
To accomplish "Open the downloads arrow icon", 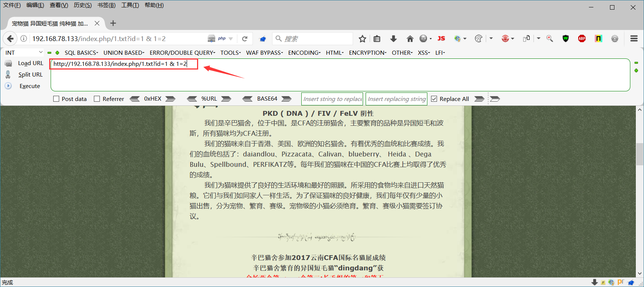I will tap(393, 38).
